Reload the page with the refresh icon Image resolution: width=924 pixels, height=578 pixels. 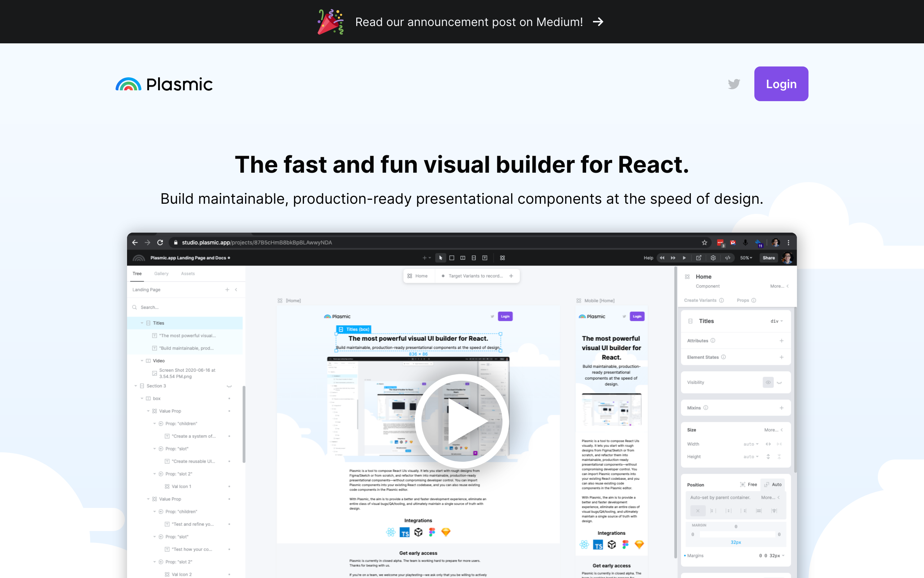(x=160, y=242)
